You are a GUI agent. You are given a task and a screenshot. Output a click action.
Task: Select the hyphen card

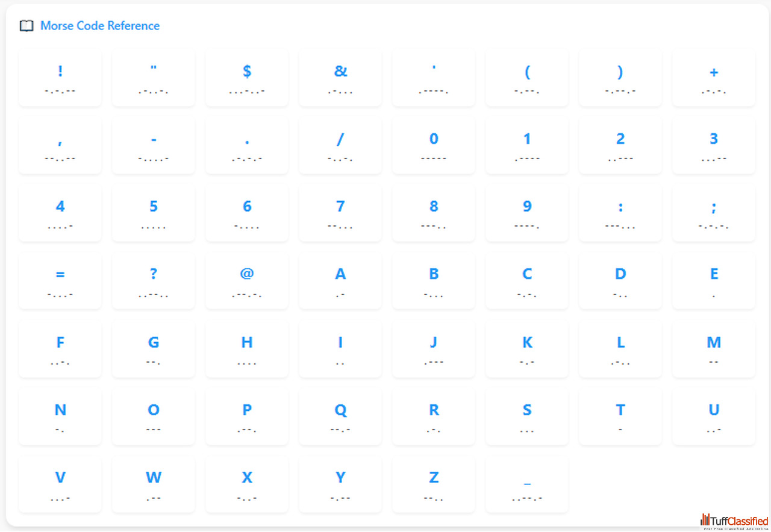tap(154, 146)
